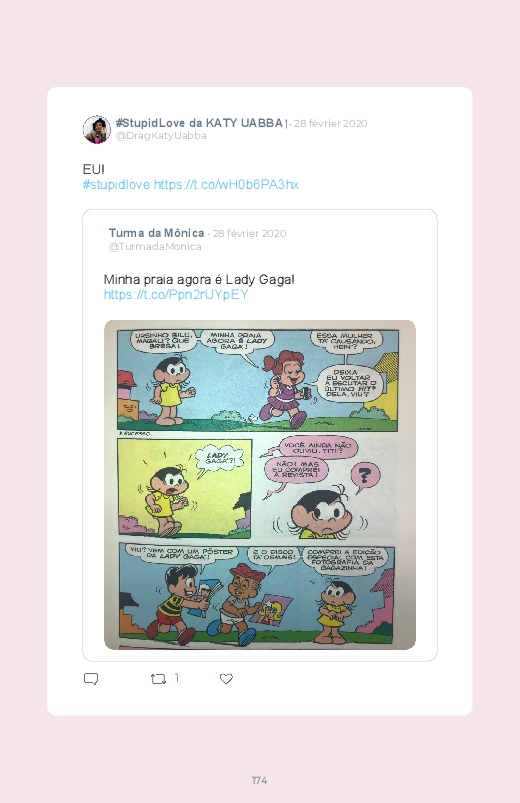Select the @TurmadaMonica handle
The image size is (520, 803).
click(x=155, y=246)
